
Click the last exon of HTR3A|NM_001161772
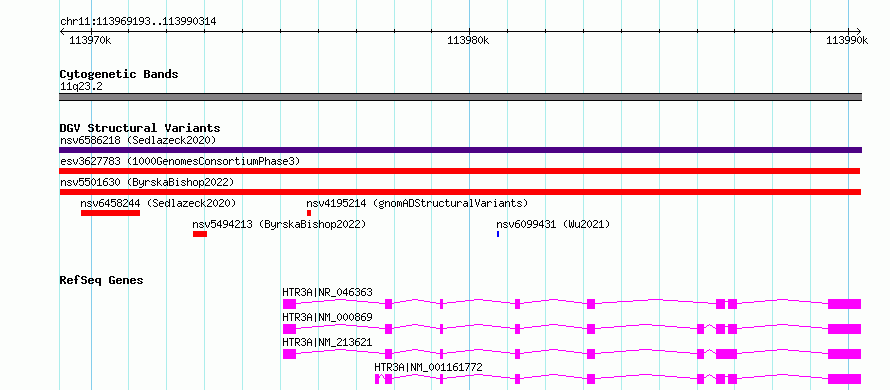pyautogui.click(x=845, y=379)
